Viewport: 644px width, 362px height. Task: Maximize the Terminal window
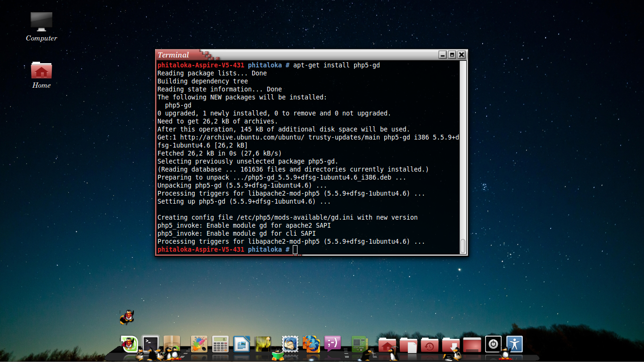coord(452,55)
